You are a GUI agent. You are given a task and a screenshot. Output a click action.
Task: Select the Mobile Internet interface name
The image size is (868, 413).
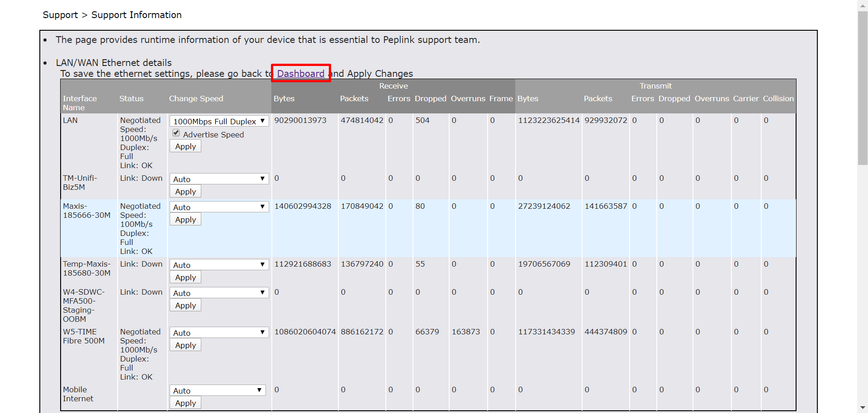(x=78, y=394)
